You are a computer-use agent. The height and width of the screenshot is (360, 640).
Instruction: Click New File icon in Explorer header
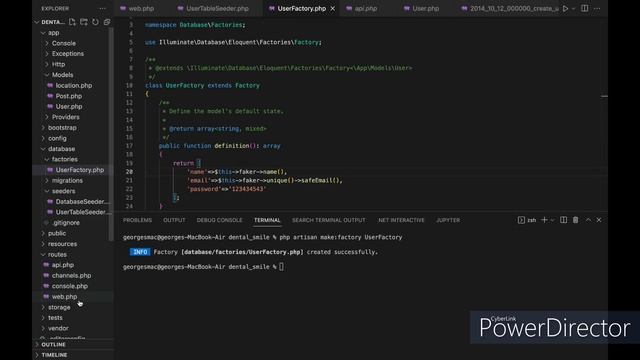tap(72, 22)
